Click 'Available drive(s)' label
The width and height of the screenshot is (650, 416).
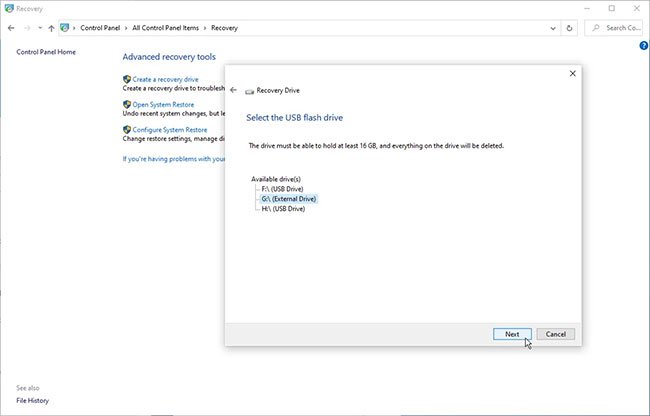(x=276, y=179)
